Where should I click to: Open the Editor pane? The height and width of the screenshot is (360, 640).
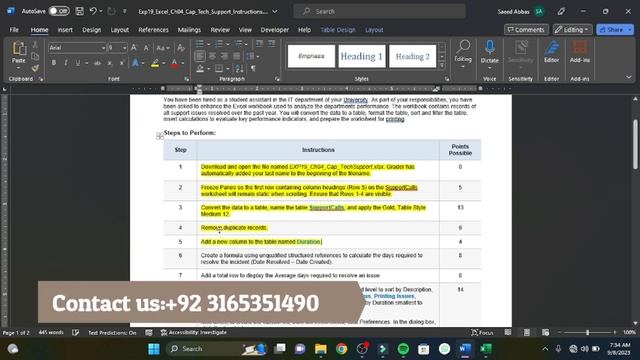(x=551, y=52)
